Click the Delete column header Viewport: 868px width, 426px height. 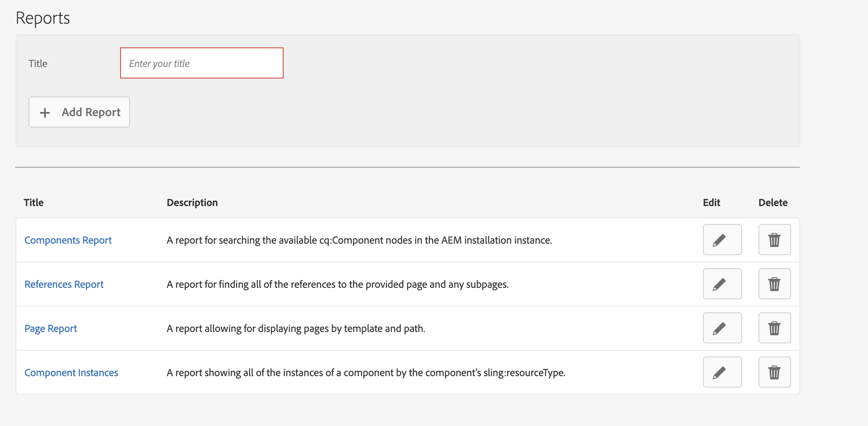772,203
